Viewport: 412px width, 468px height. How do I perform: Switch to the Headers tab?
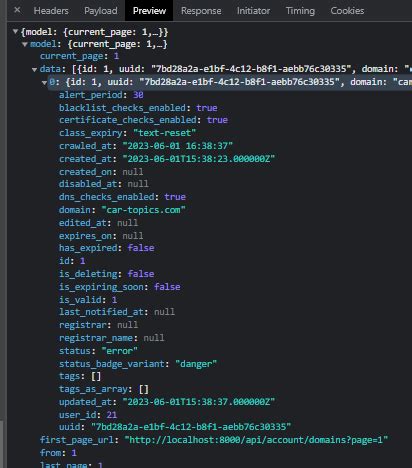[51, 11]
